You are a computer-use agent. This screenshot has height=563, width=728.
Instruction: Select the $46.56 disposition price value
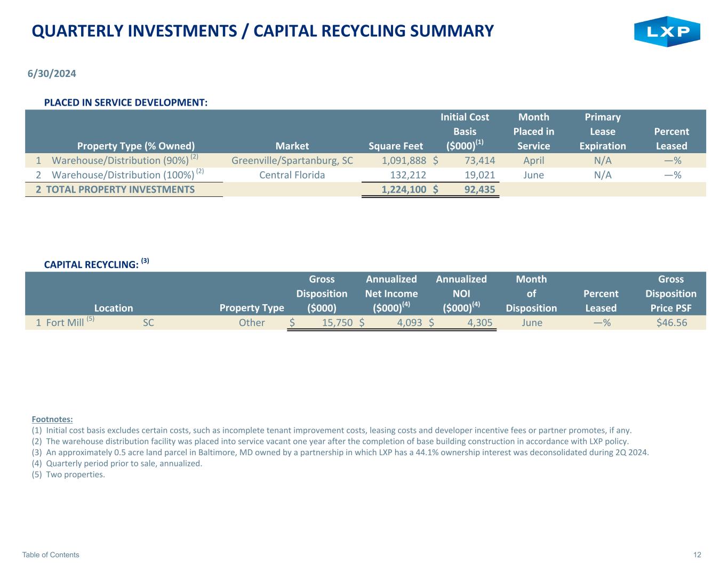(x=671, y=323)
